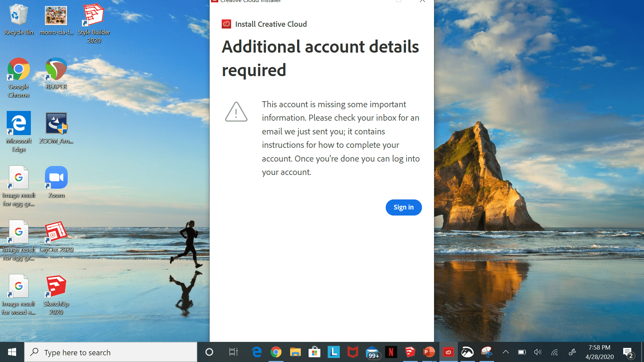Open Photos app on taskbar
The height and width of the screenshot is (362, 644).
pos(468,352)
